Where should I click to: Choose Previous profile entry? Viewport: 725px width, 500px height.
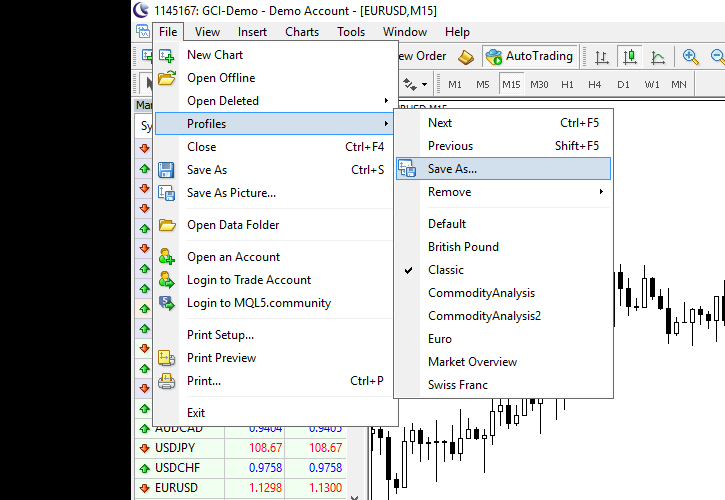point(504,146)
